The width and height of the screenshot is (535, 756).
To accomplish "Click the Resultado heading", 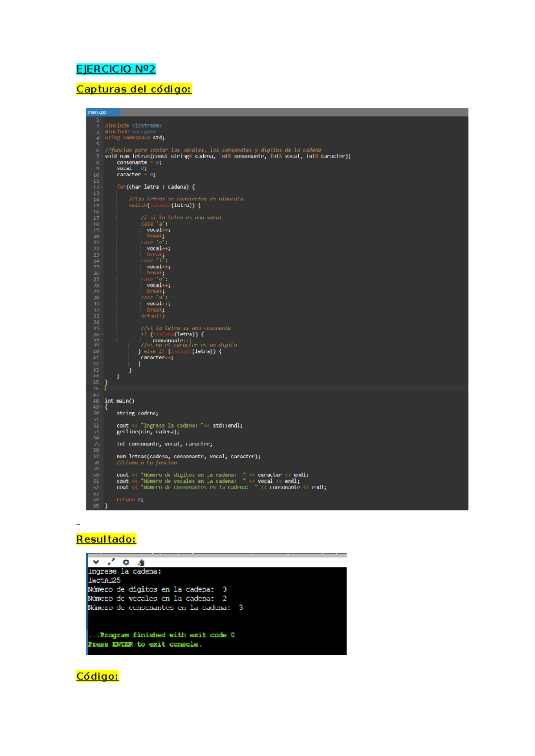I will pos(106,539).
